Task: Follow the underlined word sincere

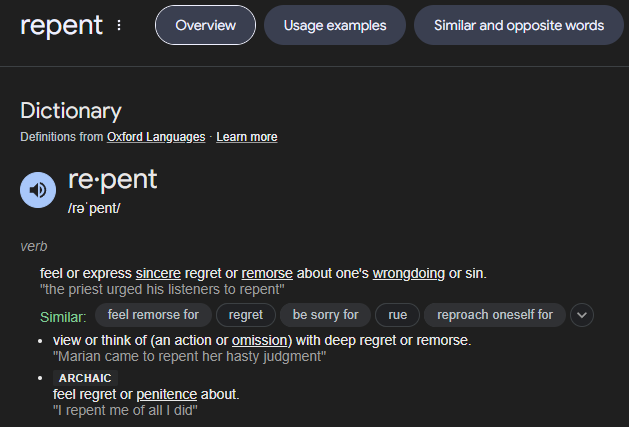Action: (x=158, y=273)
